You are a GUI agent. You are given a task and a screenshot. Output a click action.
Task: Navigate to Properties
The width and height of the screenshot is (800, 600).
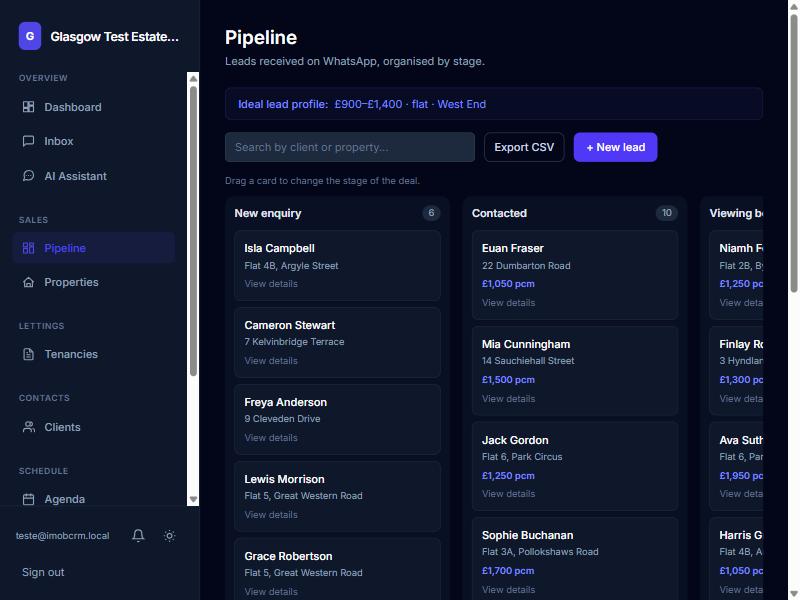coord(94,282)
